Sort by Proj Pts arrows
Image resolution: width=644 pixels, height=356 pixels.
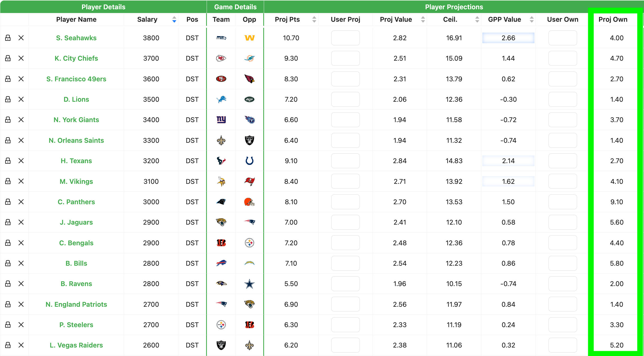[x=314, y=19]
